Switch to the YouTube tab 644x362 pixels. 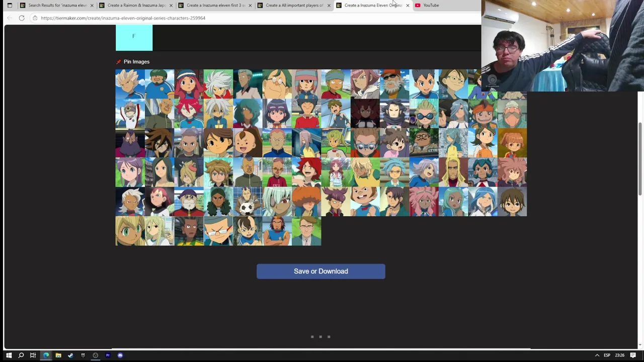[x=431, y=5]
